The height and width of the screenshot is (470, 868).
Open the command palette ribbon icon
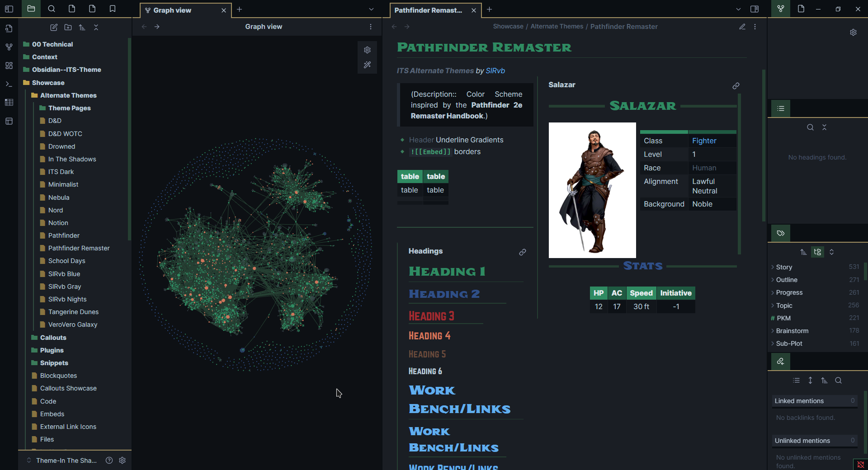[9, 84]
